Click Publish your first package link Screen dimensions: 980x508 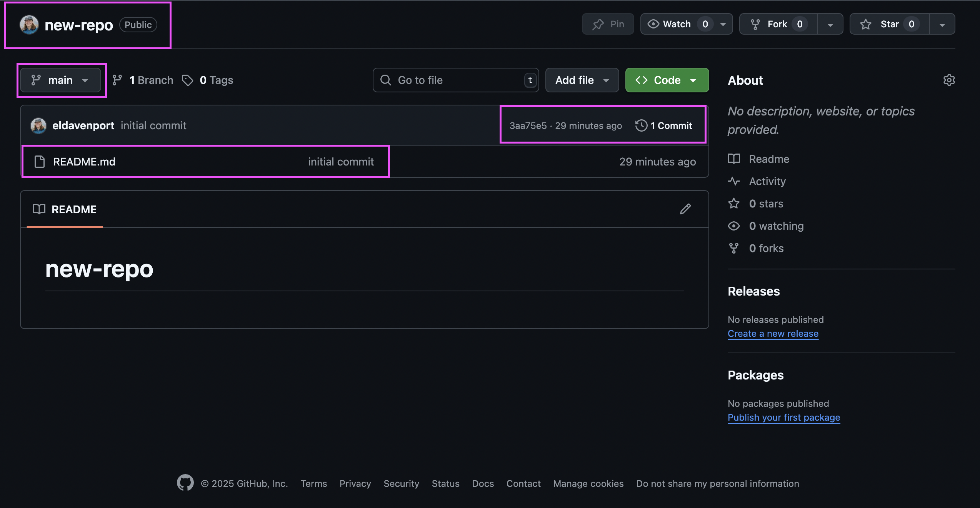coord(784,418)
